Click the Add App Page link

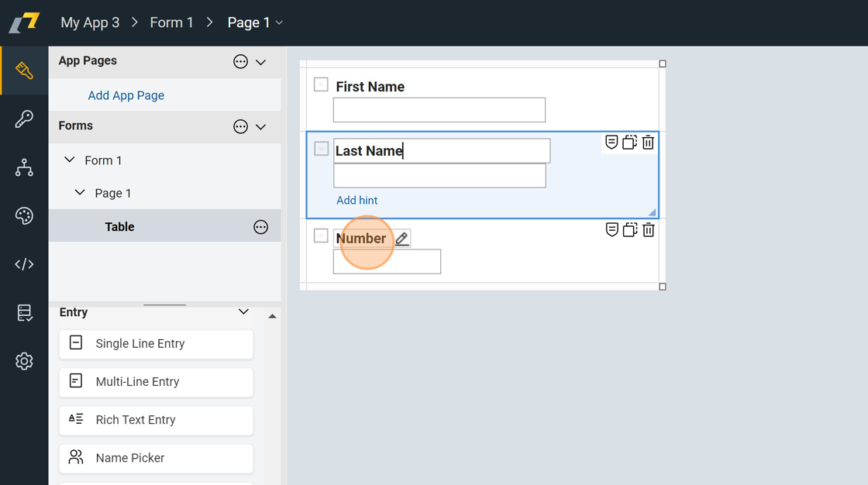pos(126,95)
